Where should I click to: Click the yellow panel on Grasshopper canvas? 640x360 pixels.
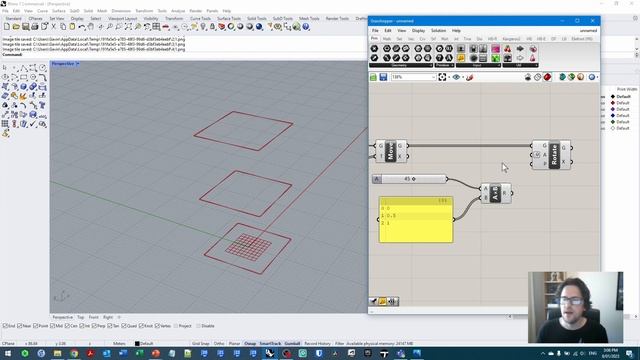(416, 220)
